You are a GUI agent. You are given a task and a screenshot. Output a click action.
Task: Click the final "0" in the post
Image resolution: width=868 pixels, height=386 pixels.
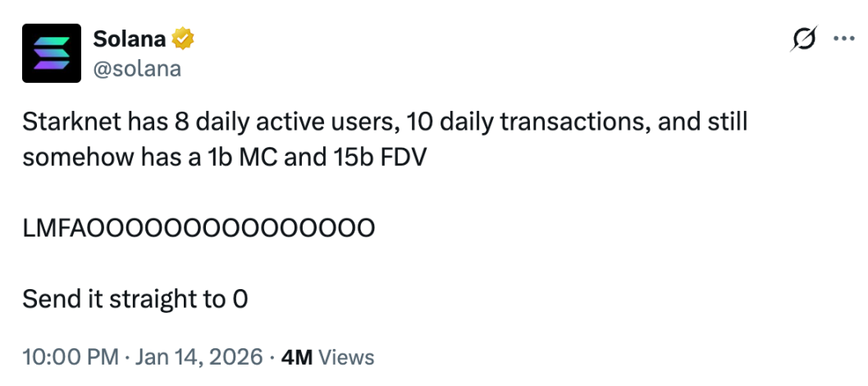pyautogui.click(x=240, y=299)
